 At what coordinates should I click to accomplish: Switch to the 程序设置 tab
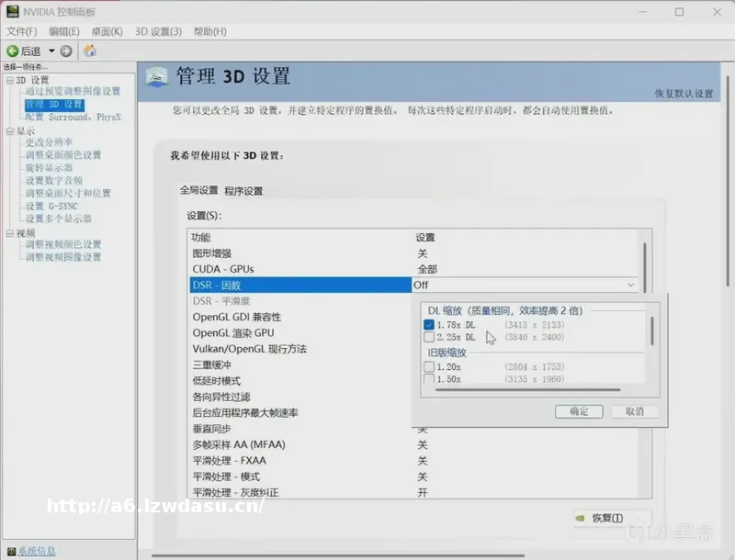coord(243,191)
